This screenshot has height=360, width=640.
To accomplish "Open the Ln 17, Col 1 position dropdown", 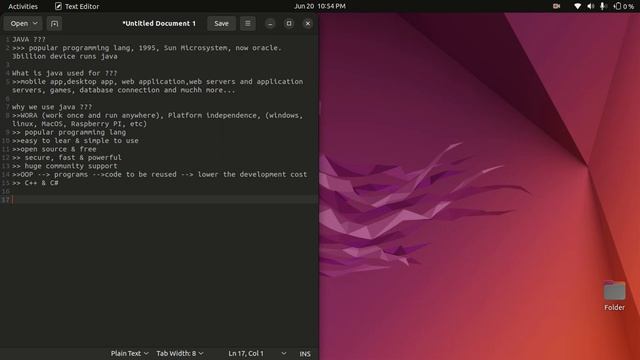I will pyautogui.click(x=257, y=353).
